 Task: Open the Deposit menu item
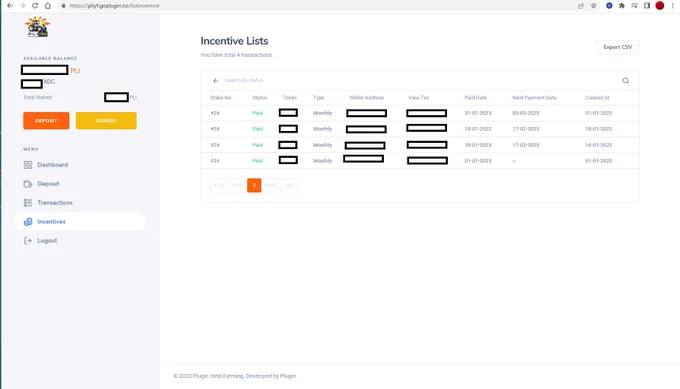pyautogui.click(x=80, y=184)
